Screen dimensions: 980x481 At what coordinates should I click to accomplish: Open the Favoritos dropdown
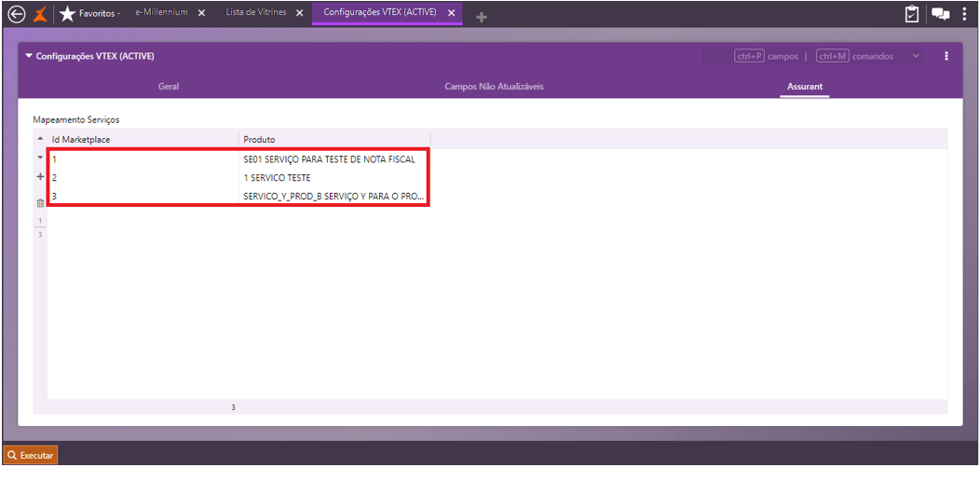100,14
